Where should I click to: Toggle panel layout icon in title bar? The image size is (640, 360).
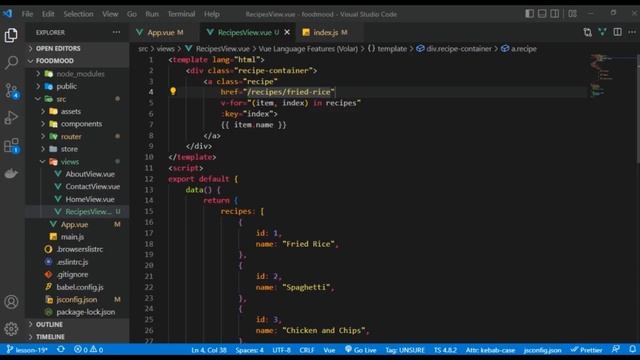pyautogui.click(x=542, y=14)
